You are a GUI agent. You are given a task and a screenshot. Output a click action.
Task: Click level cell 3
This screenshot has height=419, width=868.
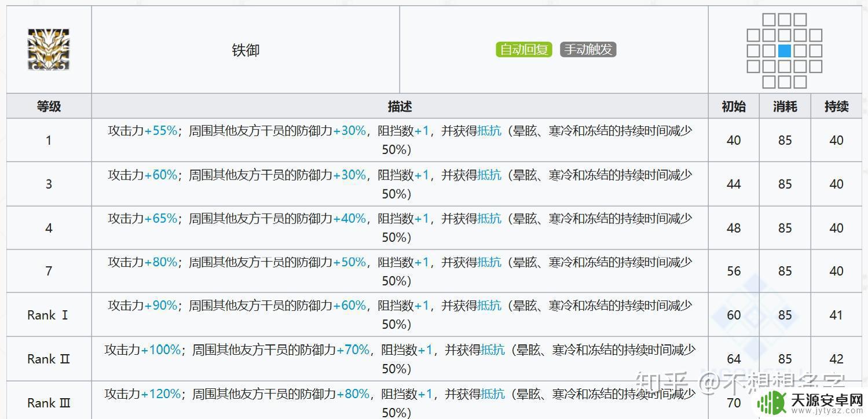click(x=49, y=184)
